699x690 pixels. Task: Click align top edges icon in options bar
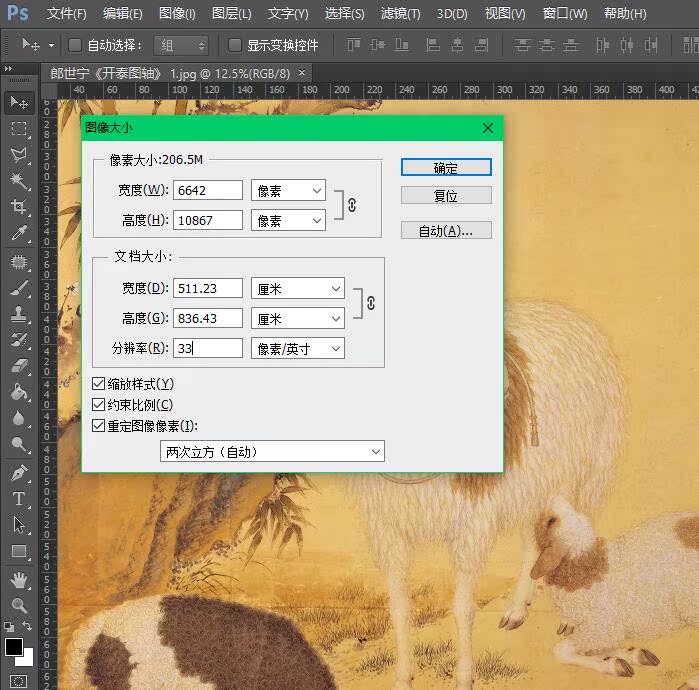pyautogui.click(x=354, y=45)
